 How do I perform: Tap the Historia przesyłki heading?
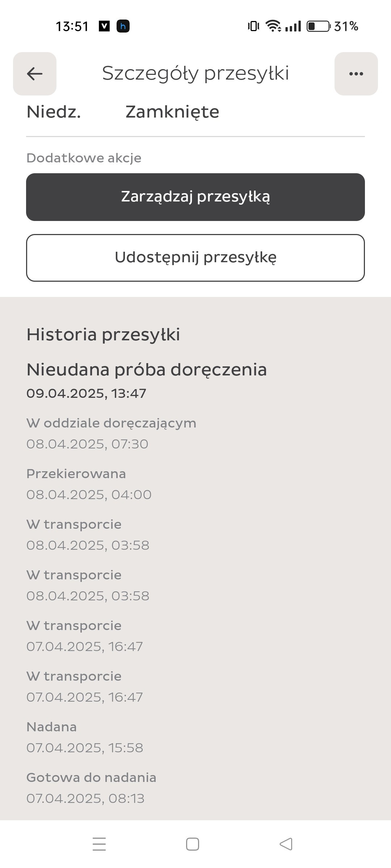point(103,334)
